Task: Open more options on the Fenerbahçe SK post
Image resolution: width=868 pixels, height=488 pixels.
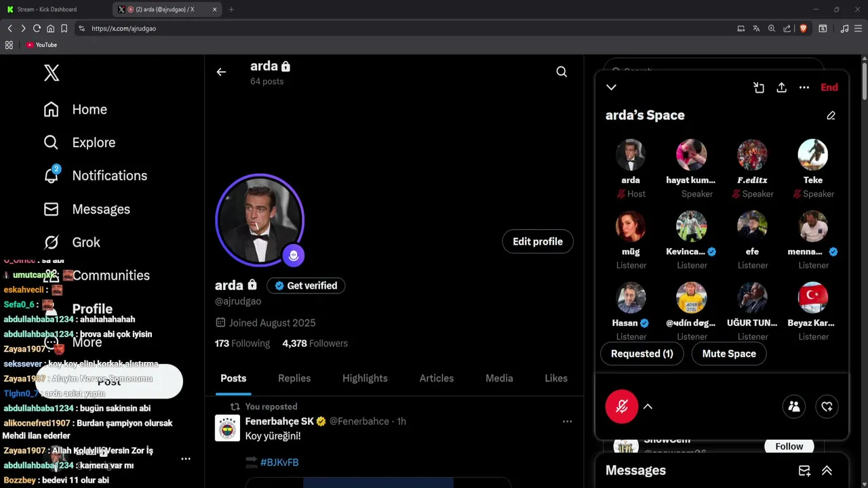Action: coord(567,422)
